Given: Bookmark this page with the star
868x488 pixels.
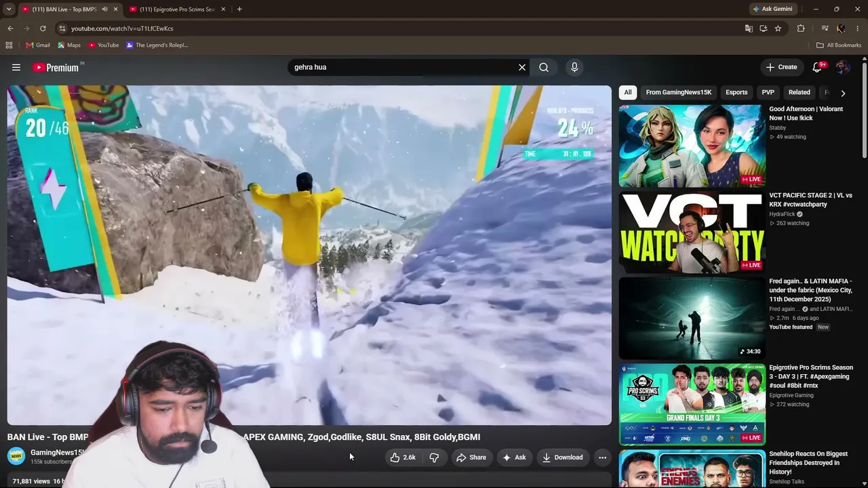Looking at the screenshot, I should pos(778,28).
